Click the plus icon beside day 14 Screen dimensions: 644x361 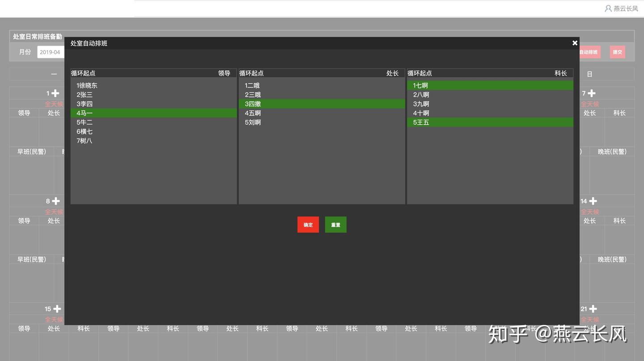[593, 201]
